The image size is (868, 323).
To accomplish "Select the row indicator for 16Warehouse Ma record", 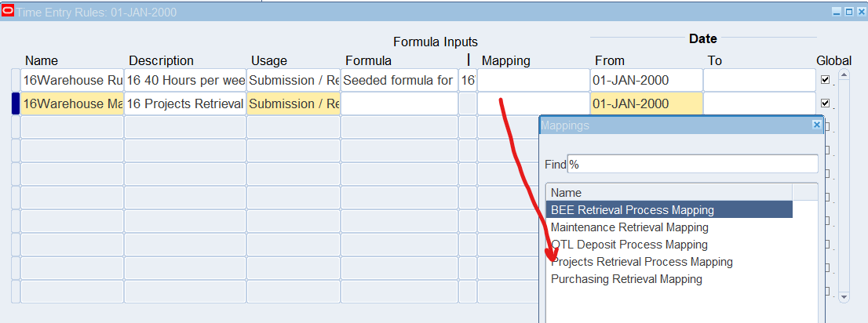I will click(x=16, y=103).
